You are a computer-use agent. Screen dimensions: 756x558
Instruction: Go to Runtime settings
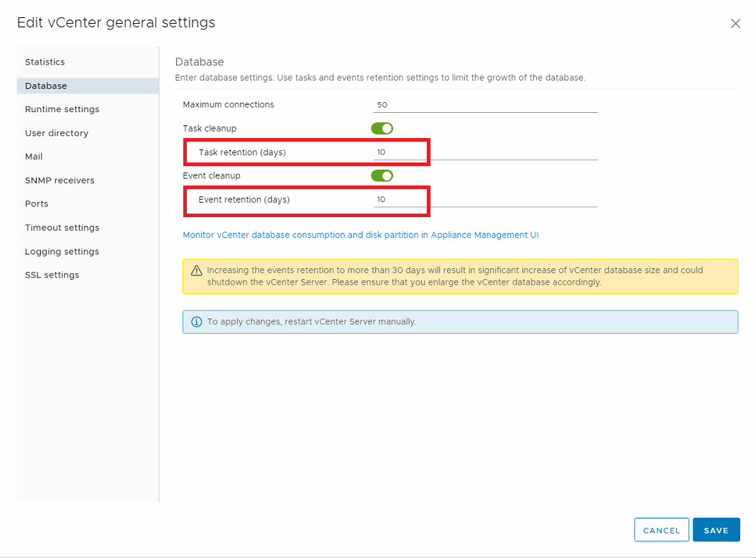point(63,109)
